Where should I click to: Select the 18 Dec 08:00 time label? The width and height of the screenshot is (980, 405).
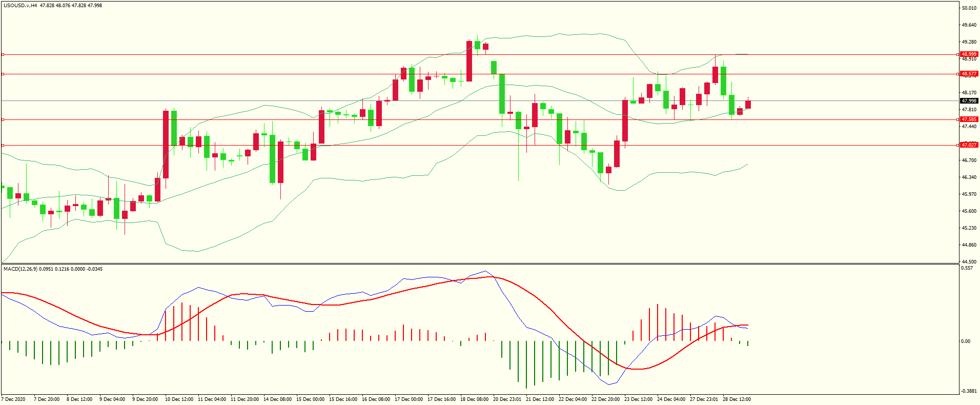[474, 399]
